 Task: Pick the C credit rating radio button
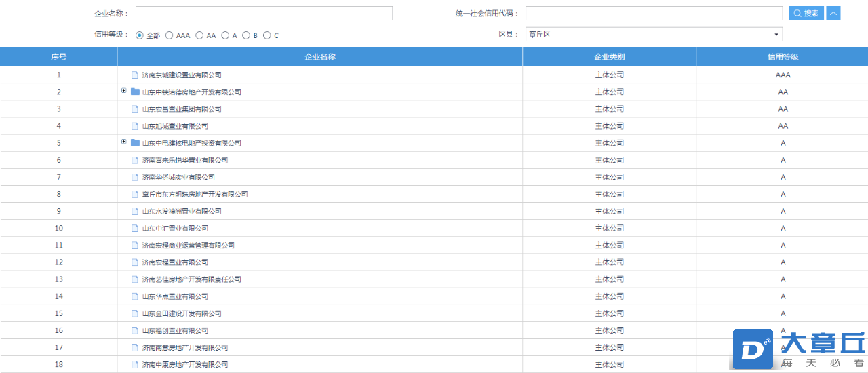tap(267, 35)
